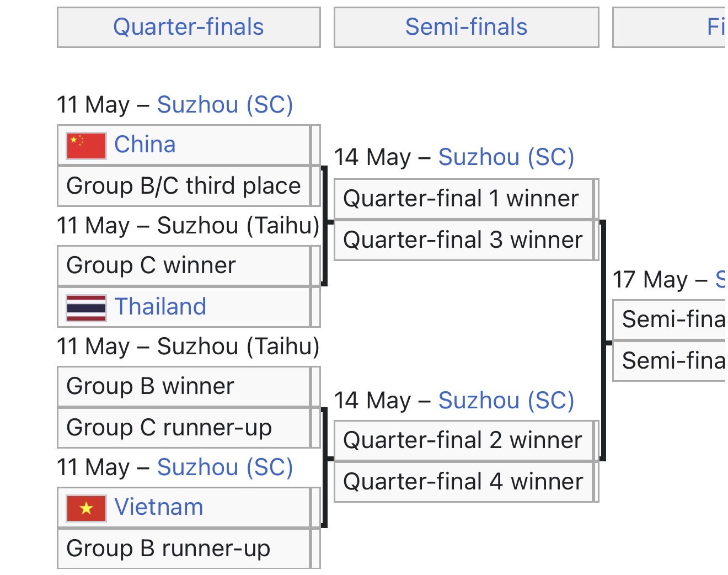Screen dimensions: 728x575
Task: Click the Quarter-final 1 winner cell
Action: click(464, 199)
